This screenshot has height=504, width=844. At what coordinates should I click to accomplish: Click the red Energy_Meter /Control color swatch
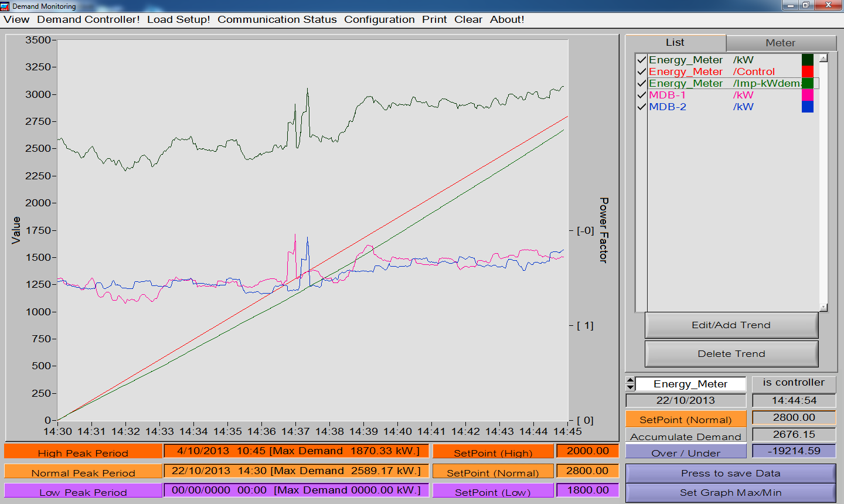coord(808,71)
